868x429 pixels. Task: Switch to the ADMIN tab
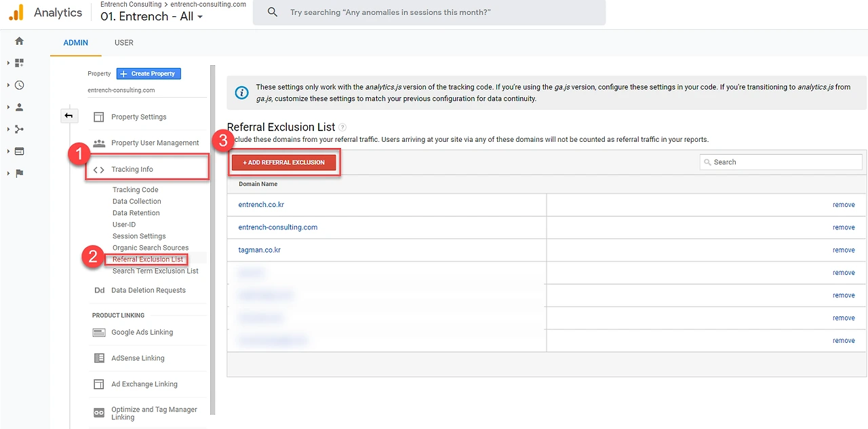pos(76,43)
